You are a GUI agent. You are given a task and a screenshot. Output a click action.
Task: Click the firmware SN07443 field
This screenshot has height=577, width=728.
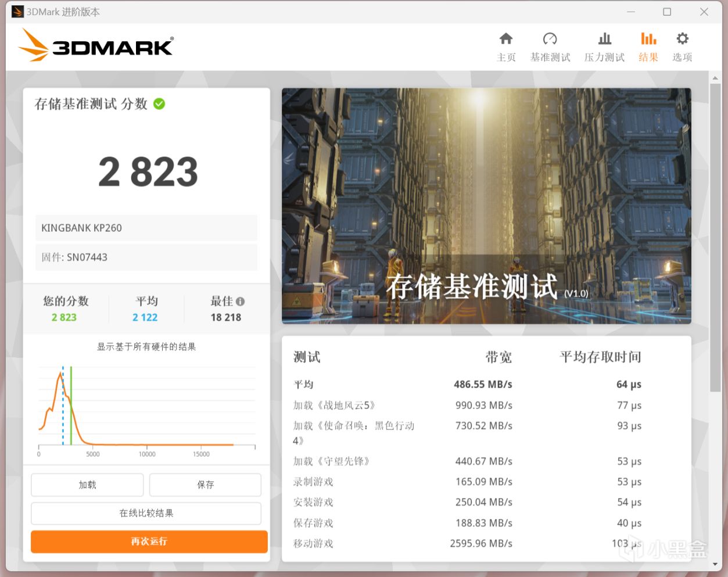coord(146,257)
